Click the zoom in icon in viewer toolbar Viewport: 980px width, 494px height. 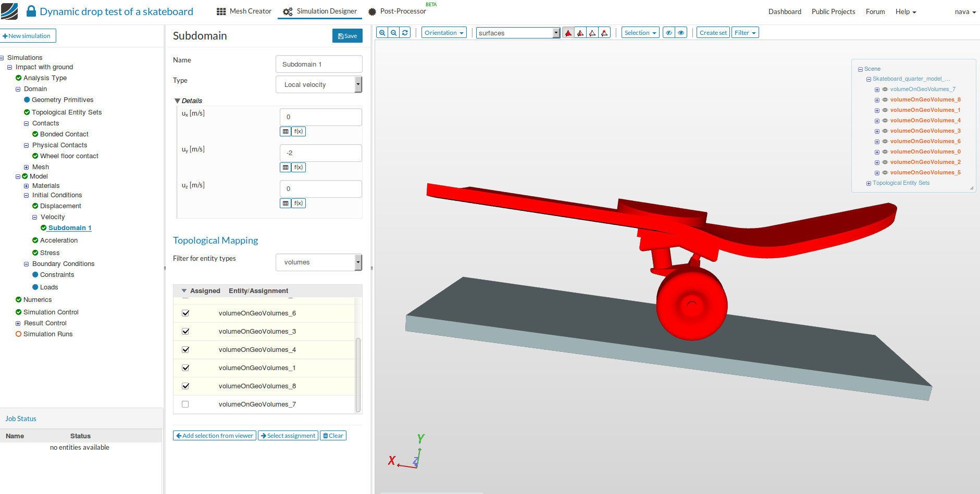pyautogui.click(x=382, y=33)
